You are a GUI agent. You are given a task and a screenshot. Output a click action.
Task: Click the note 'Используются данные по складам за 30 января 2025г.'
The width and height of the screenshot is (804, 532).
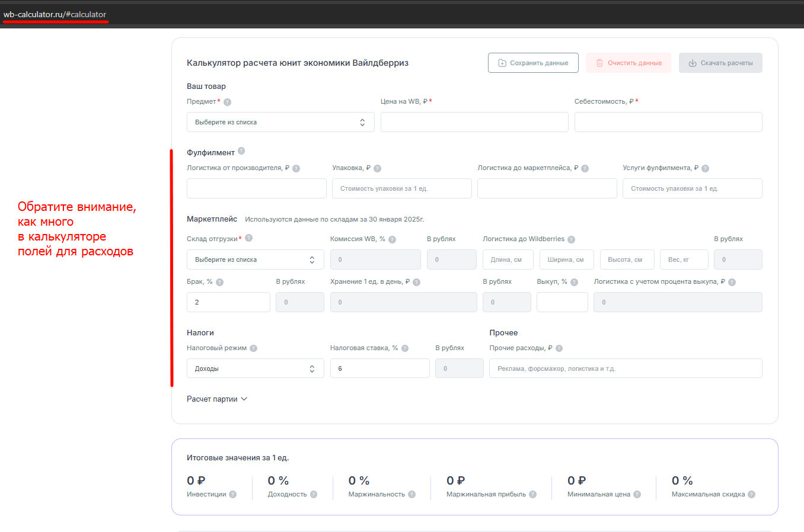(334, 219)
